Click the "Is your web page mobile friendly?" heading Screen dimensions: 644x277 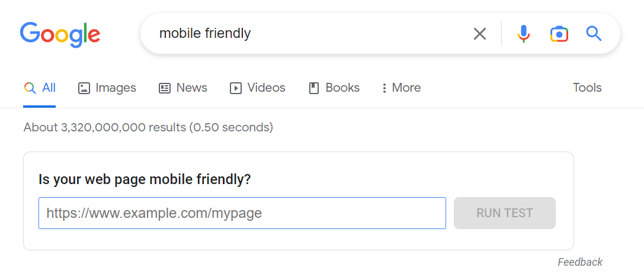[145, 179]
